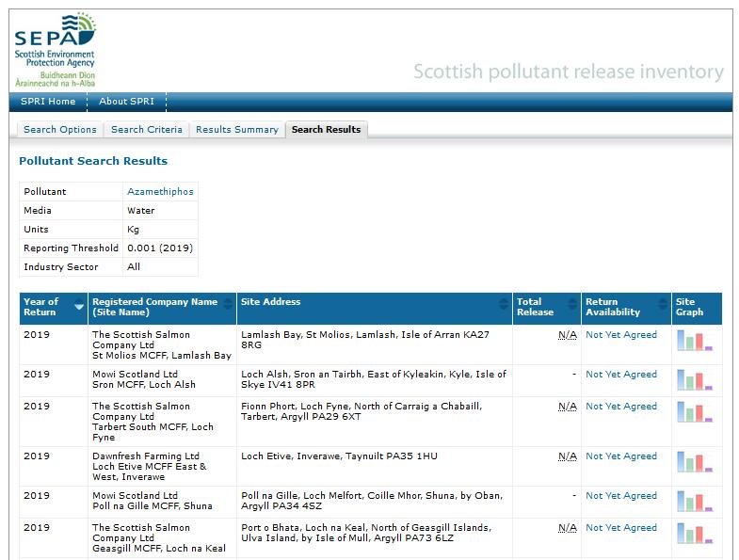Sort by Total Release column arrows

pyautogui.click(x=572, y=304)
